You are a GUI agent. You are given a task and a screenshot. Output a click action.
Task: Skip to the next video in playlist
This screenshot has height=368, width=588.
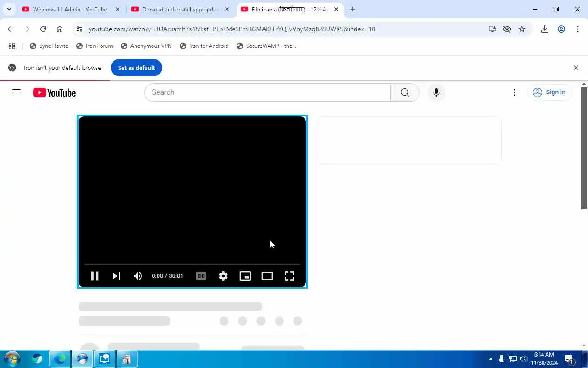(x=116, y=276)
